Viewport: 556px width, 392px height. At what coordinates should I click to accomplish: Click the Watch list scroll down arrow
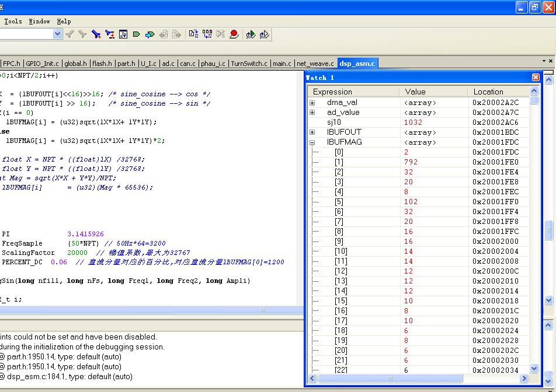pyautogui.click(x=534, y=369)
